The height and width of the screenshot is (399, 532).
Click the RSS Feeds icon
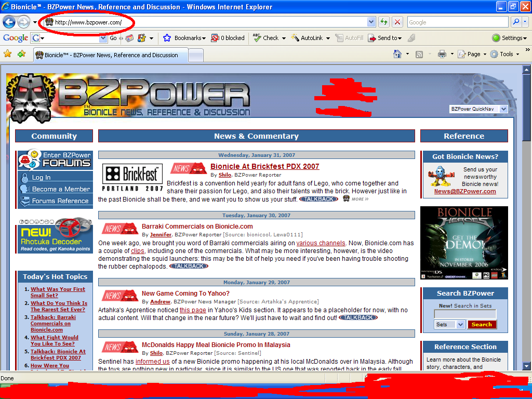(x=419, y=54)
